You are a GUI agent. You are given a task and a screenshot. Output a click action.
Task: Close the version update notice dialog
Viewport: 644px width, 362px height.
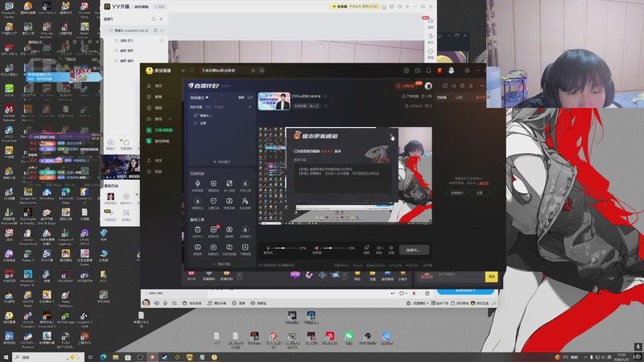[x=391, y=135]
